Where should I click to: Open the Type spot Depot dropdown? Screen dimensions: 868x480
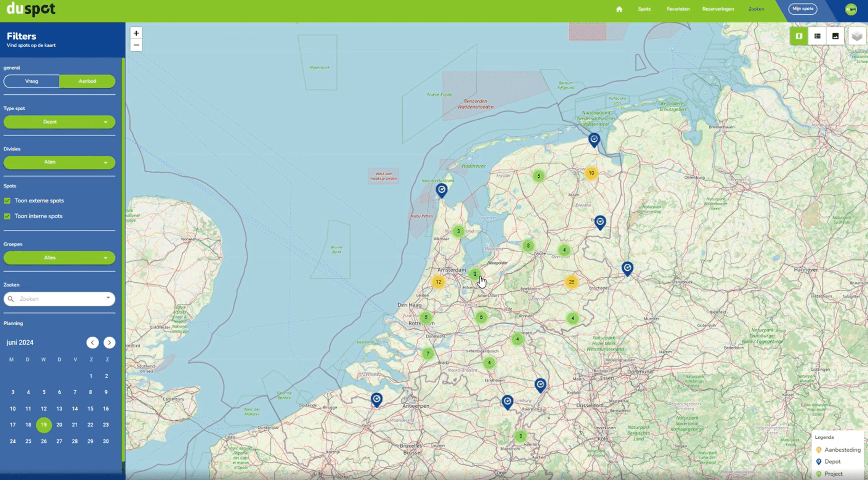[x=59, y=122]
